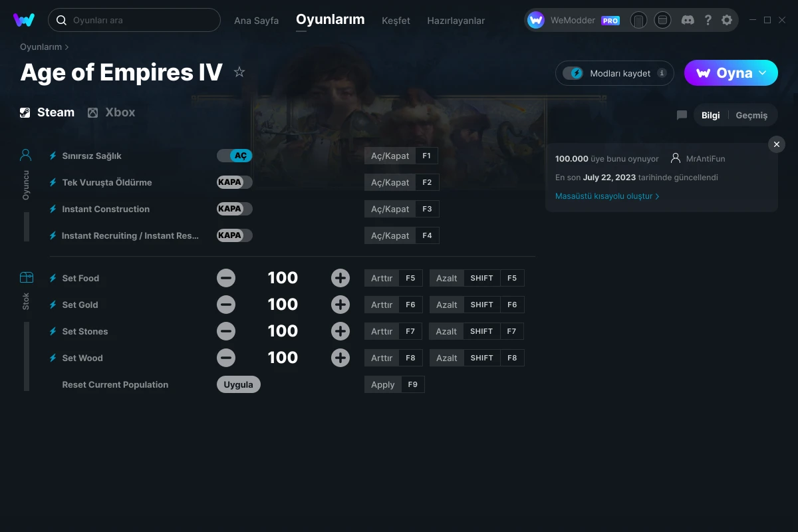Click Oyna play button

pos(731,73)
